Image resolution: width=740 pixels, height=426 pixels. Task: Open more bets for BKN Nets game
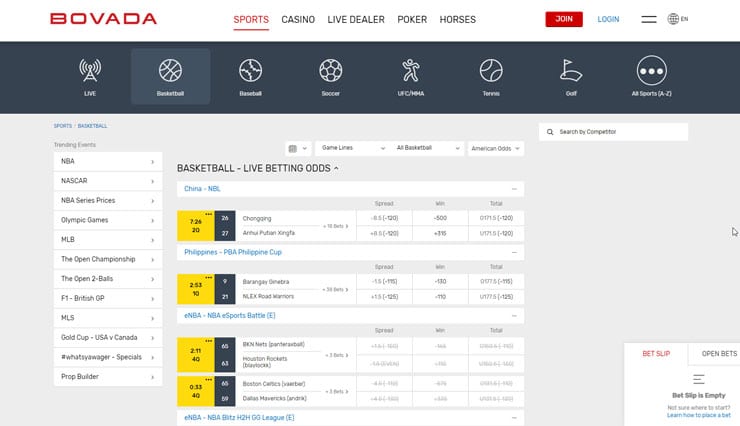(x=336, y=355)
